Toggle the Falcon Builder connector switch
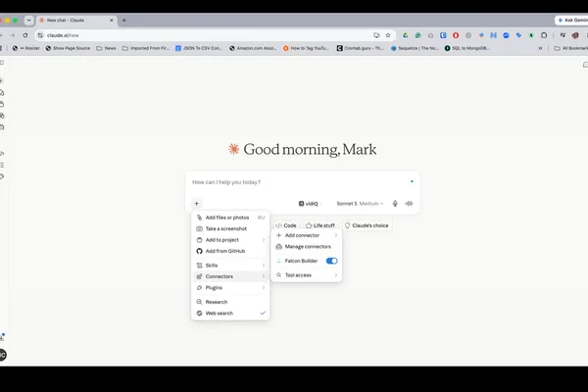Viewport: 588px width, 392px height. click(331, 261)
